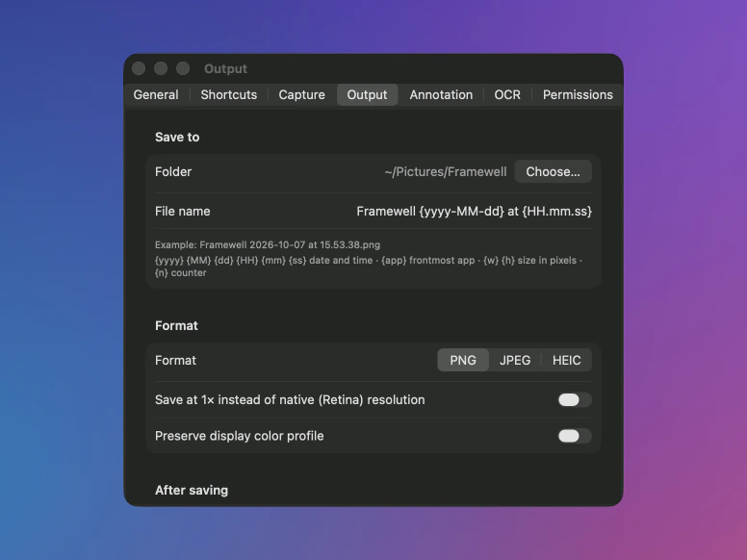Click the After saving section heading
The width and height of the screenshot is (747, 560).
pyautogui.click(x=192, y=490)
